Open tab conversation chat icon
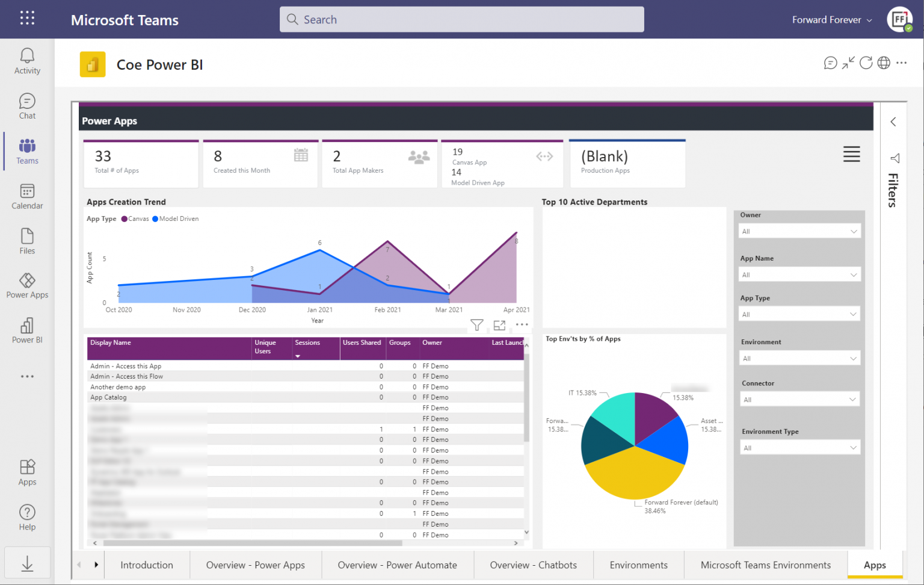924x585 pixels. 830,63
